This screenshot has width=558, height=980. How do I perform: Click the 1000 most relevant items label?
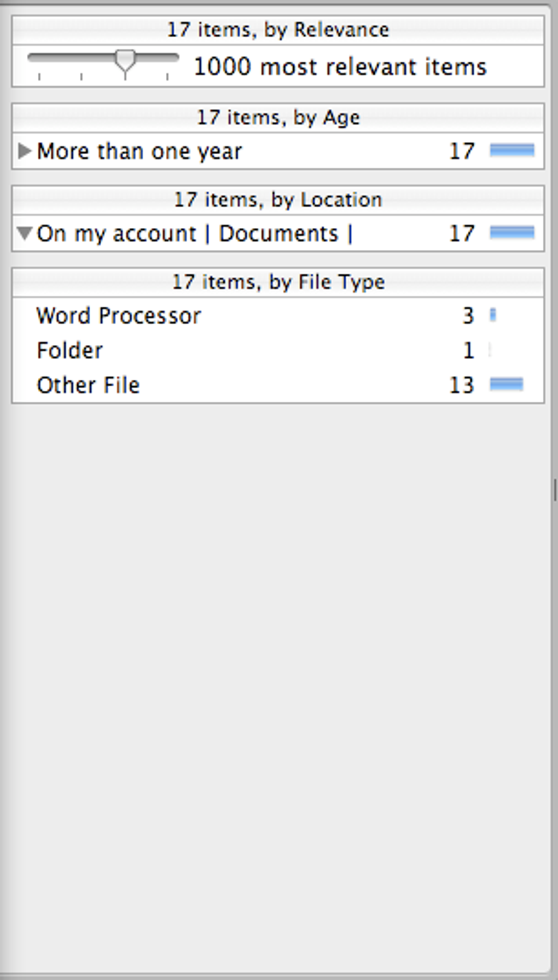pos(340,67)
